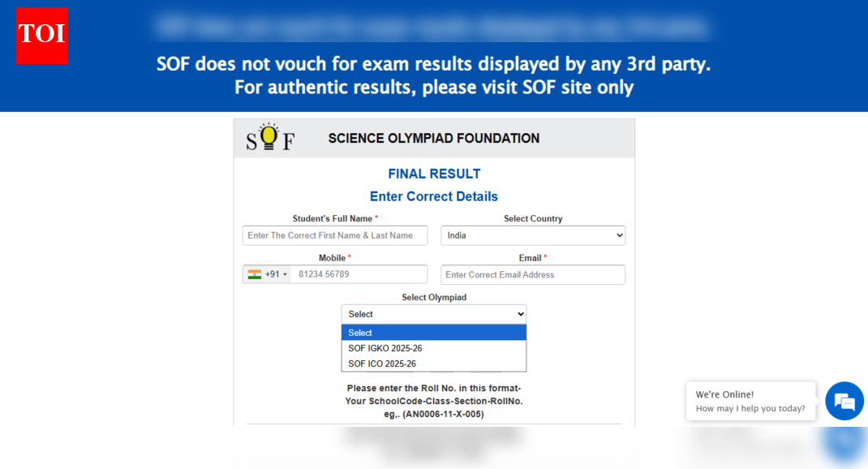Click the roll number format instruction text
This screenshot has width=868, height=469.
[x=433, y=400]
